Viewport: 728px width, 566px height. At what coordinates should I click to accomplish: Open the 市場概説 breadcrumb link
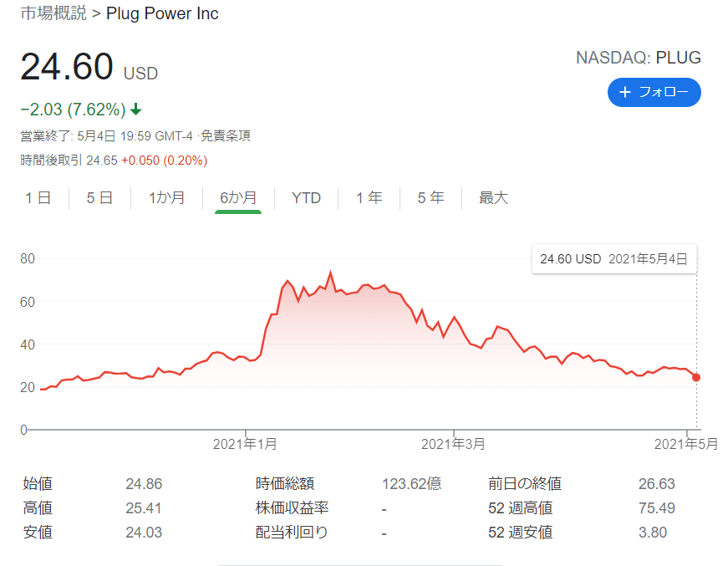pos(53,13)
